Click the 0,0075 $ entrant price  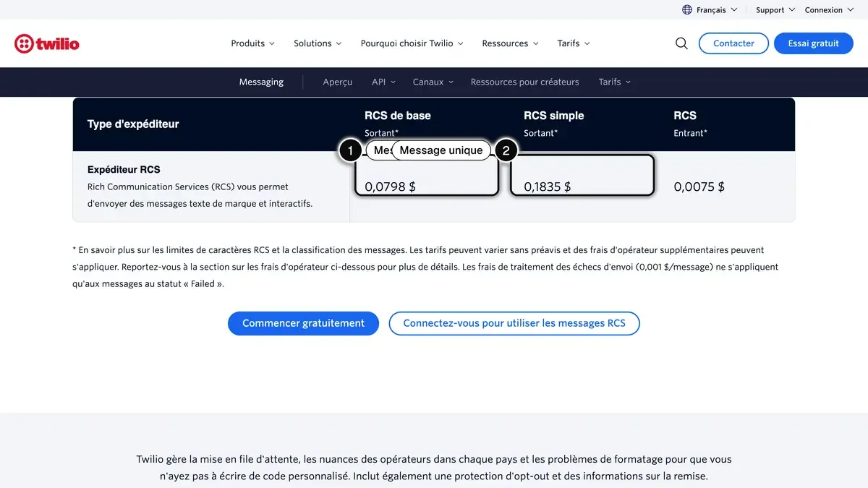pos(699,187)
